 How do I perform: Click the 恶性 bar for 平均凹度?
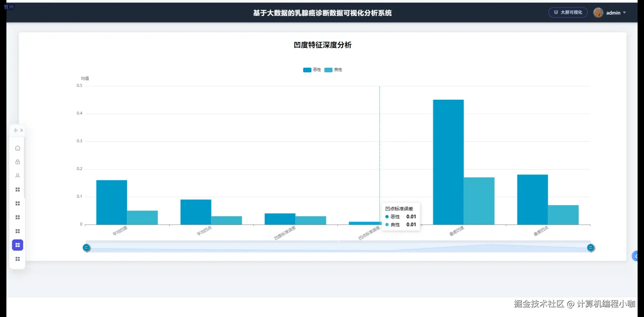(111, 202)
